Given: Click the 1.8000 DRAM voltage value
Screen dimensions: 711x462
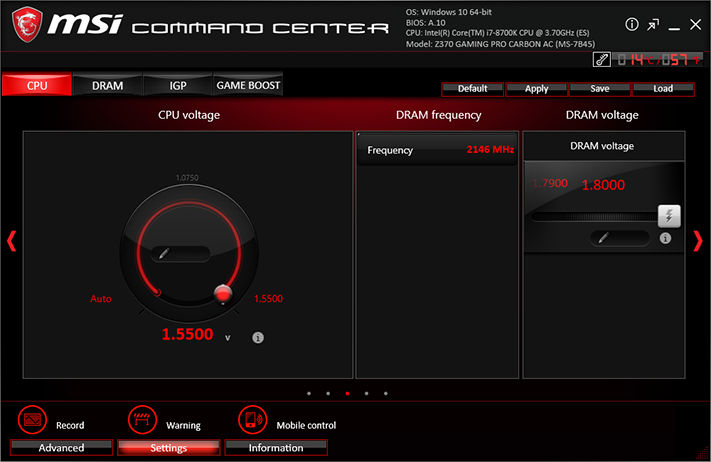Looking at the screenshot, I should coord(603,185).
